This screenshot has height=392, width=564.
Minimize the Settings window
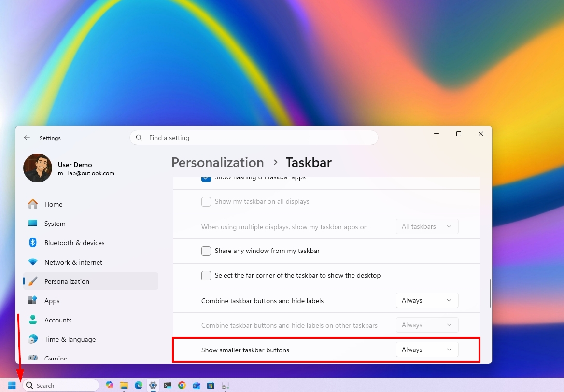tap(437, 134)
